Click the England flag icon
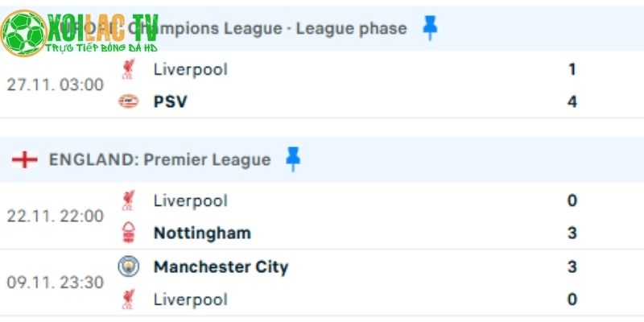 click(25, 159)
